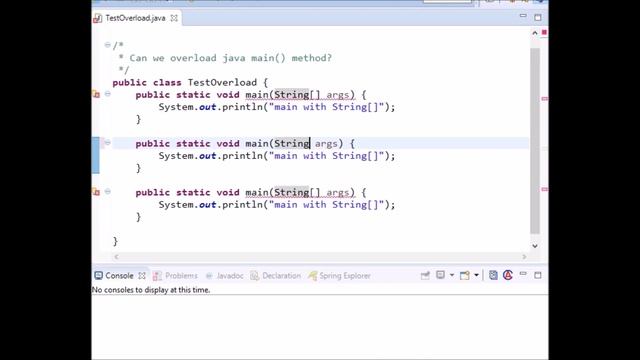Click the Open Console icon
The height and width of the screenshot is (360, 640).
465,276
